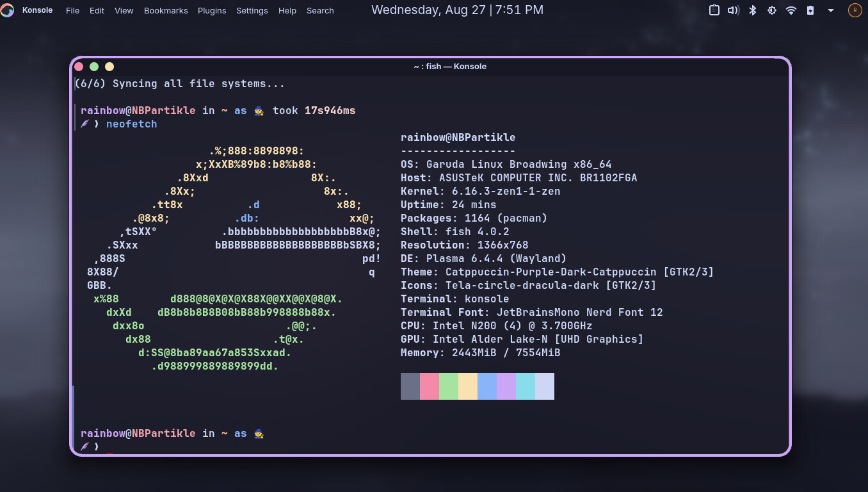Click the brightness and color icon
This screenshot has width=868, height=492.
[772, 10]
